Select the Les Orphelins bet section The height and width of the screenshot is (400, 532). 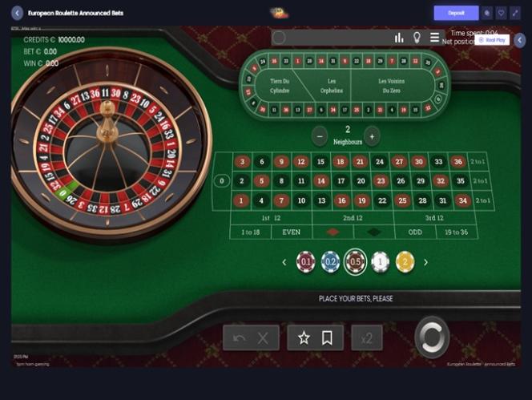(331, 86)
